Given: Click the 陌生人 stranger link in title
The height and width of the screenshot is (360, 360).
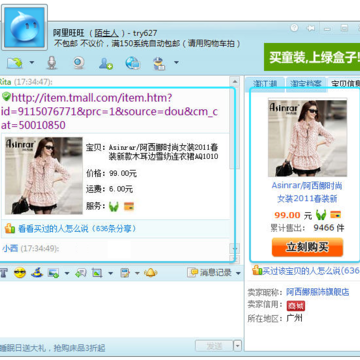Looking at the screenshot, I should coord(106,33).
